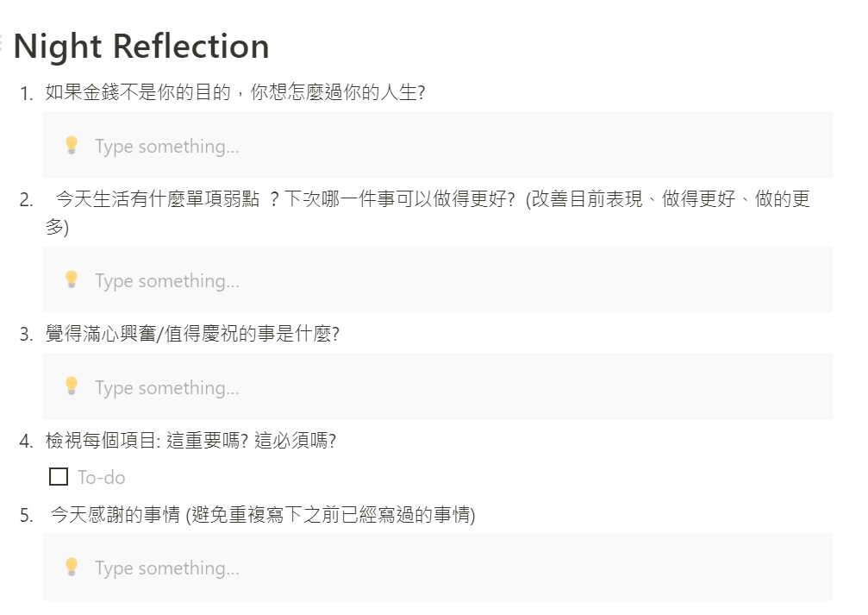The height and width of the screenshot is (615, 868).
Task: Open the lightbulb emoji picker under 值得慶祝的事 question
Action: pyautogui.click(x=71, y=386)
